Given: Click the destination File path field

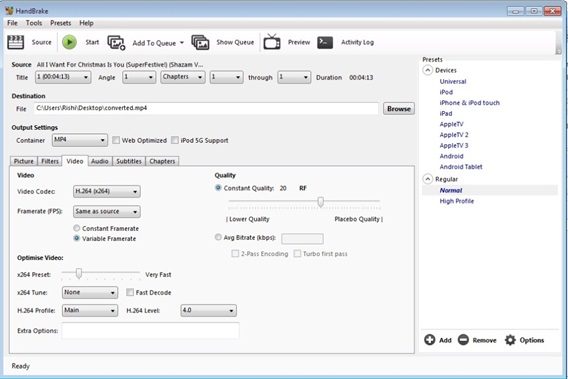Looking at the screenshot, I should [x=206, y=108].
